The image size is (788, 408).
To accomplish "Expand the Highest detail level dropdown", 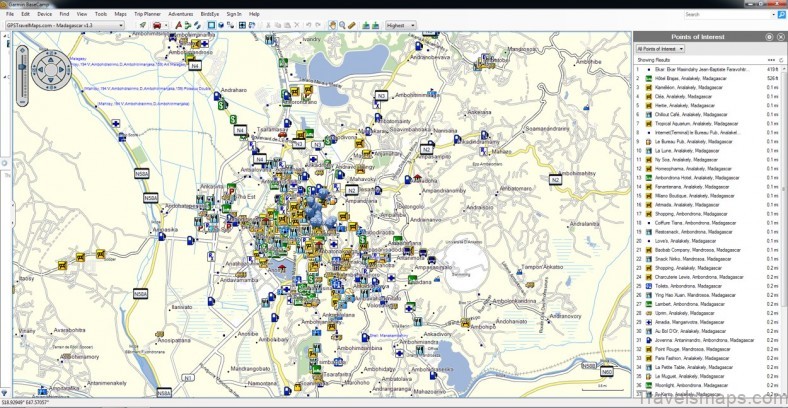I will (x=401, y=25).
